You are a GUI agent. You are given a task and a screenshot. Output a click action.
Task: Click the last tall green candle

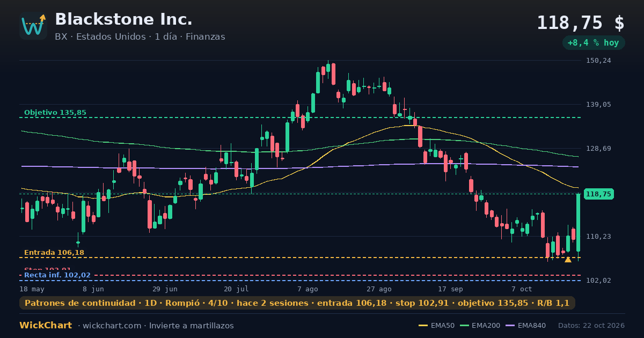(579, 223)
